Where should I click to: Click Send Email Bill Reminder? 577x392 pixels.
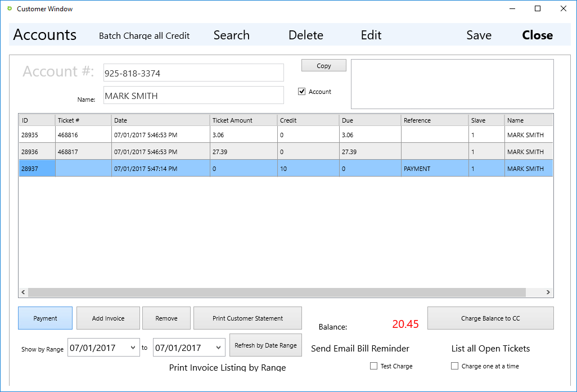360,349
